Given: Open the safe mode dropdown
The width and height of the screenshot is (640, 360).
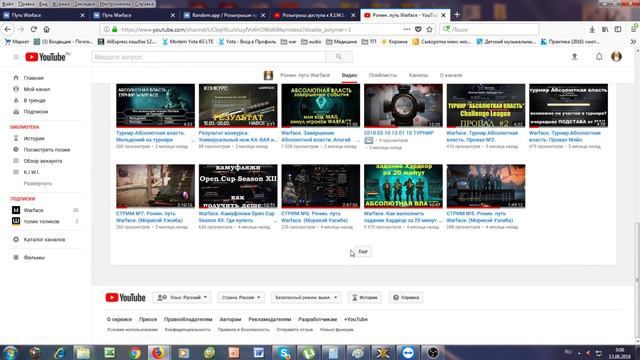Looking at the screenshot, I should pos(306,298).
